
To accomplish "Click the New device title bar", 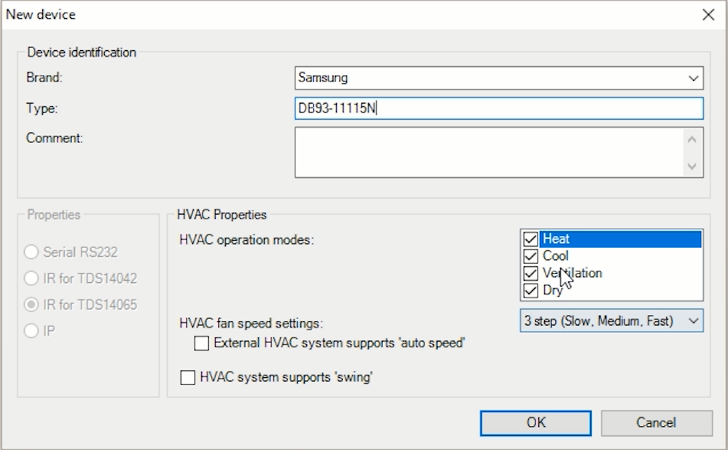I will 300,15.
